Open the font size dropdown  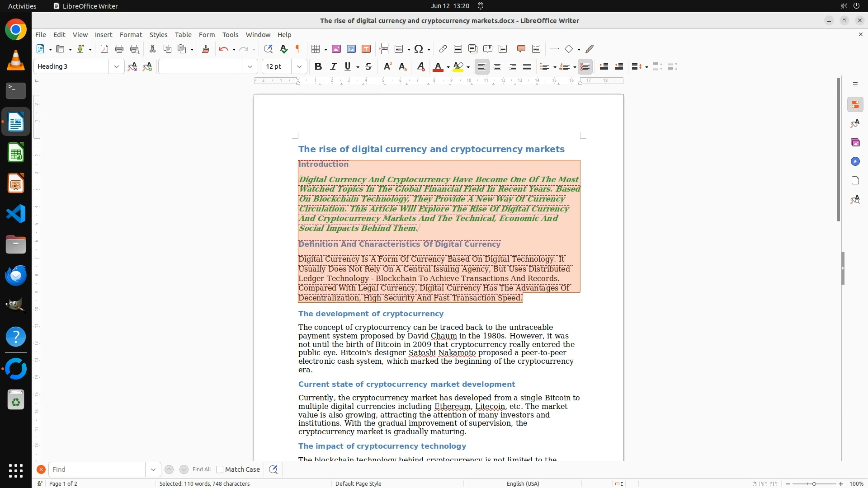click(x=299, y=66)
